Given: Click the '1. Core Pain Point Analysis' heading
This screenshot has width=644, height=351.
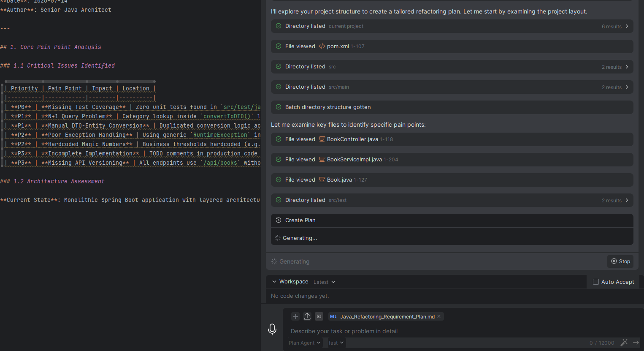Looking at the screenshot, I should [x=51, y=47].
